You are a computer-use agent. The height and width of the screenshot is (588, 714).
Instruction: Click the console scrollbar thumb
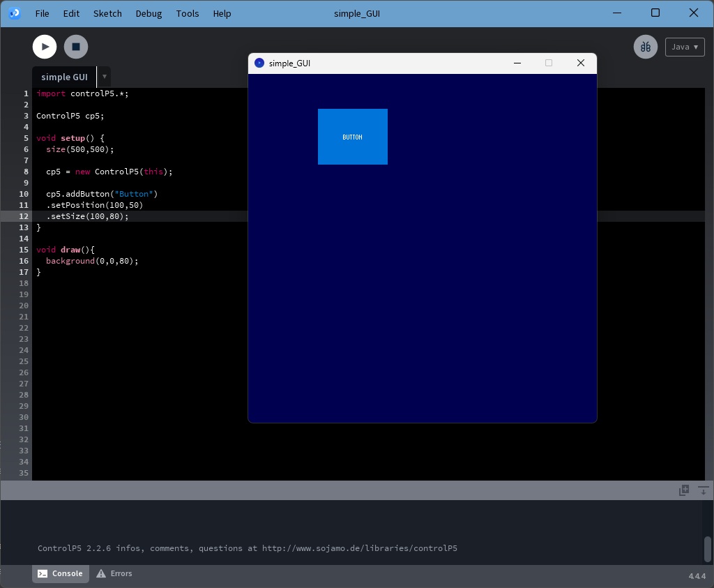[708, 549]
